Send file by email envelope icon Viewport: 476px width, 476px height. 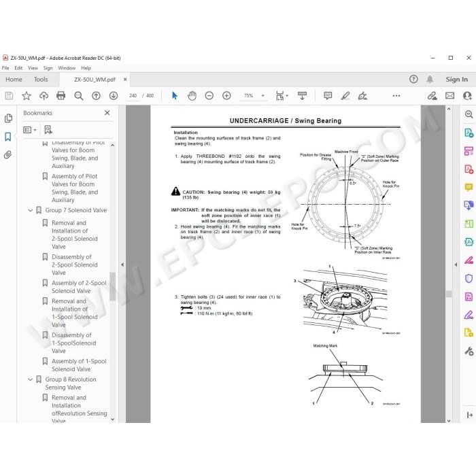coord(450,96)
